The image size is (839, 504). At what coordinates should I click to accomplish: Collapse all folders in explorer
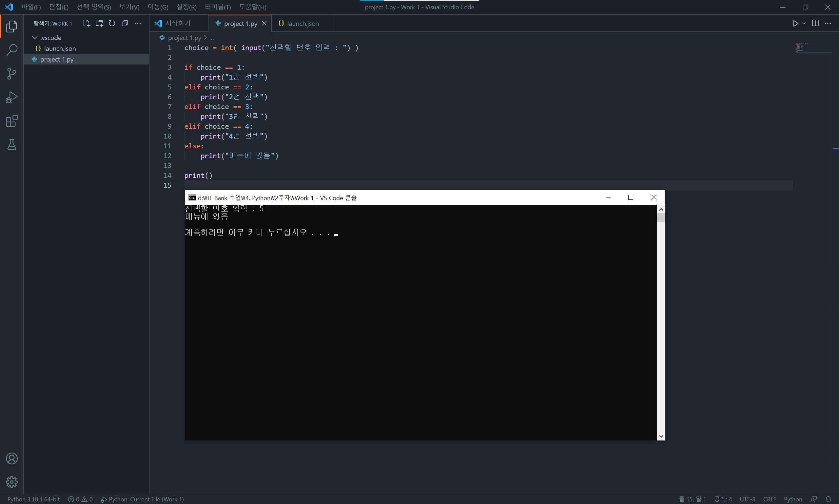[x=125, y=24]
